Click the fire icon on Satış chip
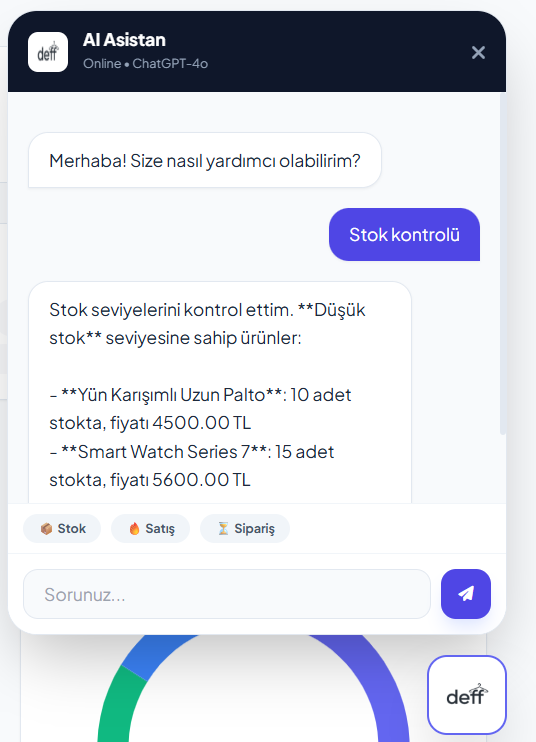 tap(134, 529)
